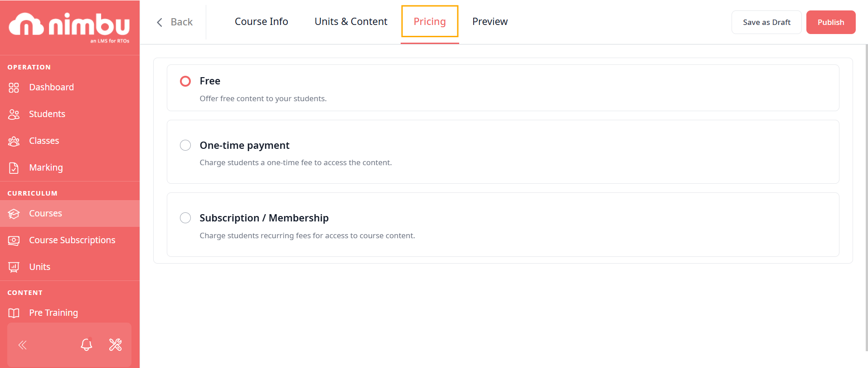
Task: Click the Save as Draft button
Action: (766, 22)
